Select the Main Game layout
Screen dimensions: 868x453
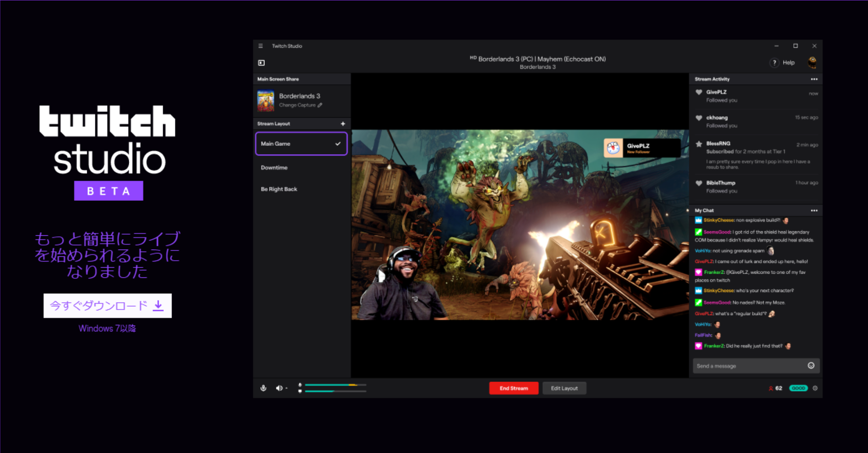click(x=301, y=144)
